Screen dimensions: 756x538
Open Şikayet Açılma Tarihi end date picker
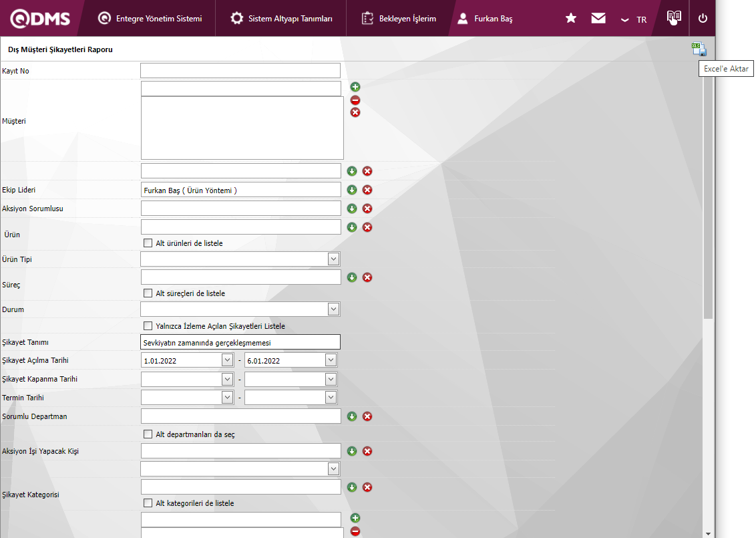point(331,360)
